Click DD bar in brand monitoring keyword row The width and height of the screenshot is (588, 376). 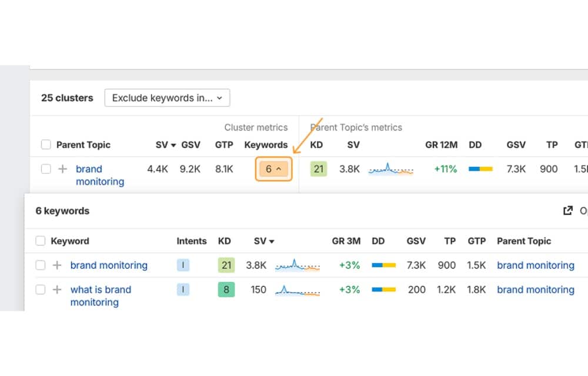tap(383, 265)
